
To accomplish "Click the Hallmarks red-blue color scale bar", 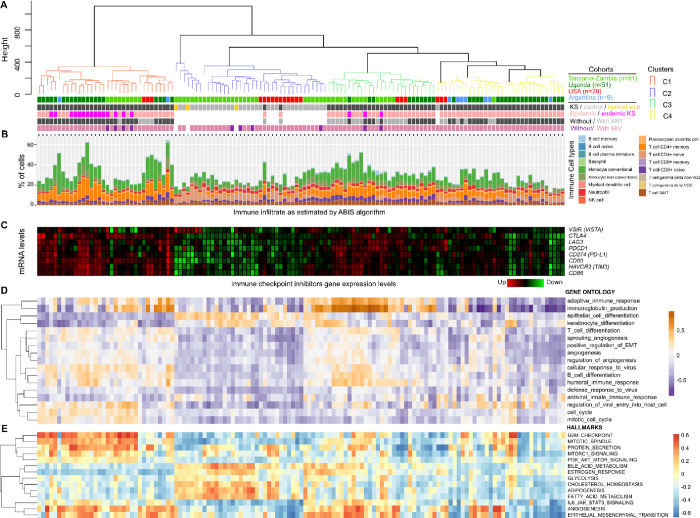I will (x=675, y=474).
